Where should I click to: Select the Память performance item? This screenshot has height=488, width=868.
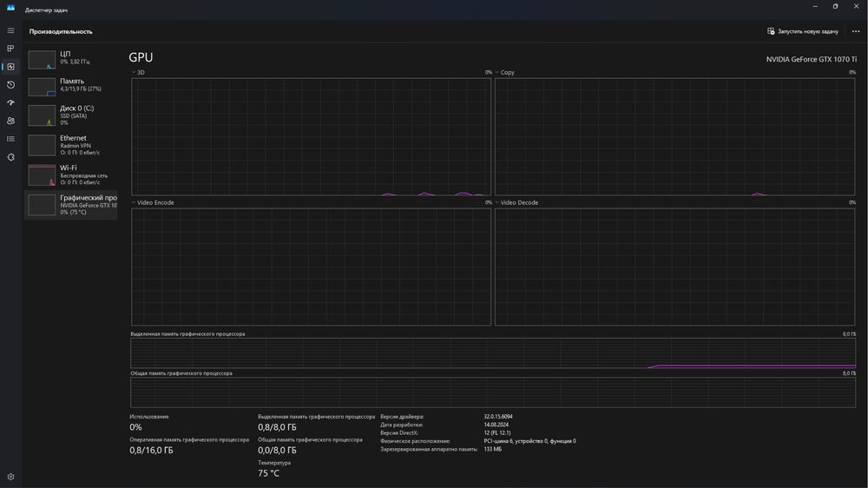click(x=71, y=85)
